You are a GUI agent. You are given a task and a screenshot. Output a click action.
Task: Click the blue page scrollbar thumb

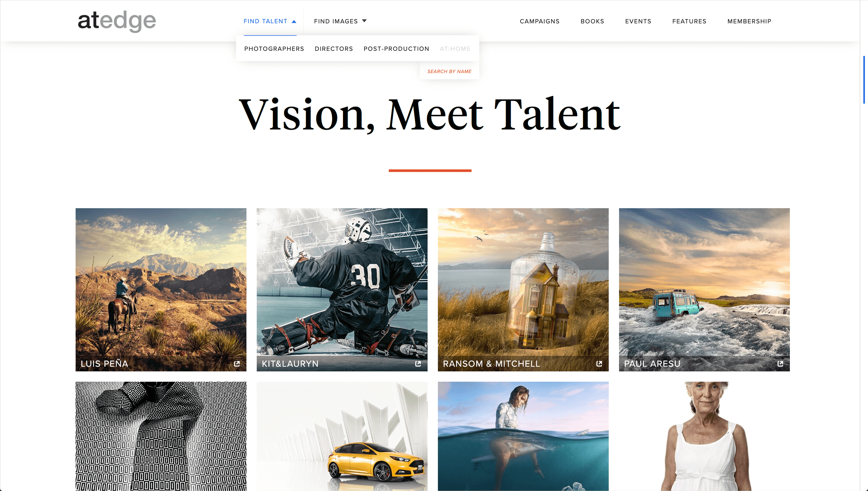864,80
